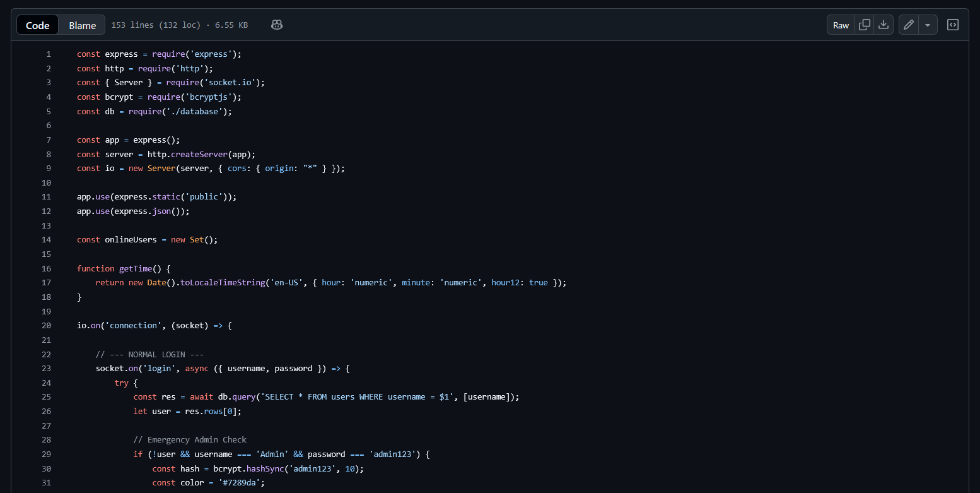
Task: Select the Code view tab
Action: pyautogui.click(x=37, y=25)
